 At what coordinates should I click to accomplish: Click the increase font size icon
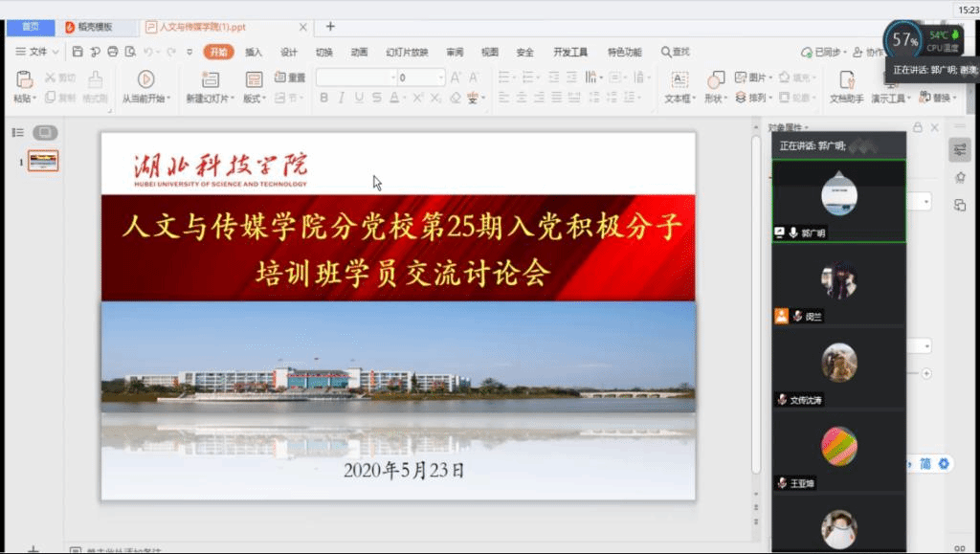(x=456, y=78)
